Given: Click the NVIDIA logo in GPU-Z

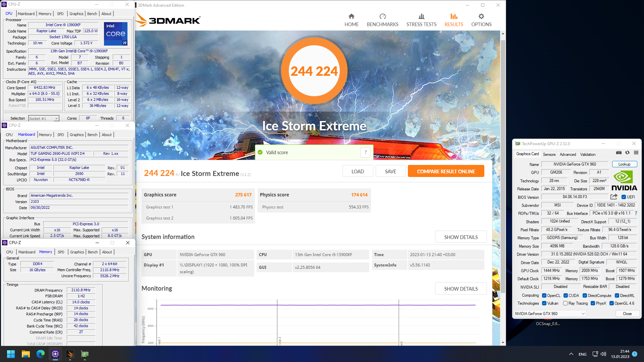Looking at the screenshot, I should click(624, 181).
